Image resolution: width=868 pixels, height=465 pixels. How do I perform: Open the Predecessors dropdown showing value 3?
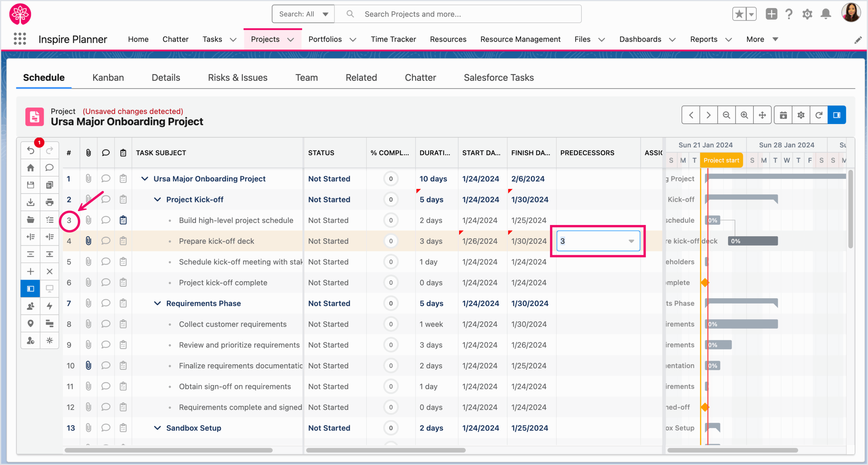(631, 241)
